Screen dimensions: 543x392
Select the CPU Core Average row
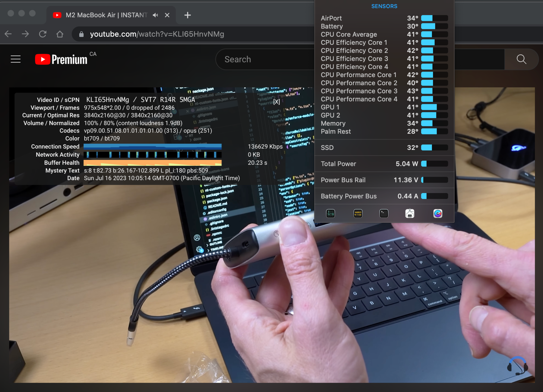click(x=384, y=34)
